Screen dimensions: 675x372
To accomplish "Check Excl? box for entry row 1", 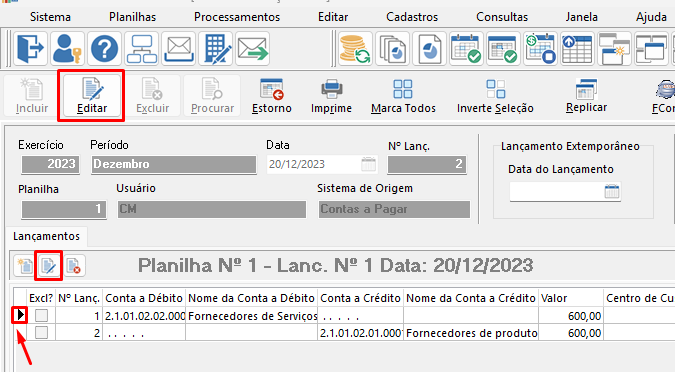I will coord(41,316).
